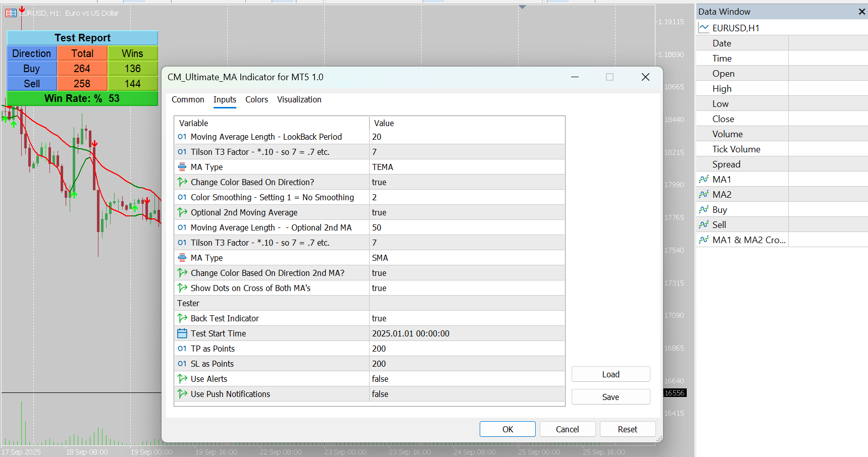Screen dimensions: 868x457
Task: Edit the LookBack Period value 20
Action: (x=467, y=137)
